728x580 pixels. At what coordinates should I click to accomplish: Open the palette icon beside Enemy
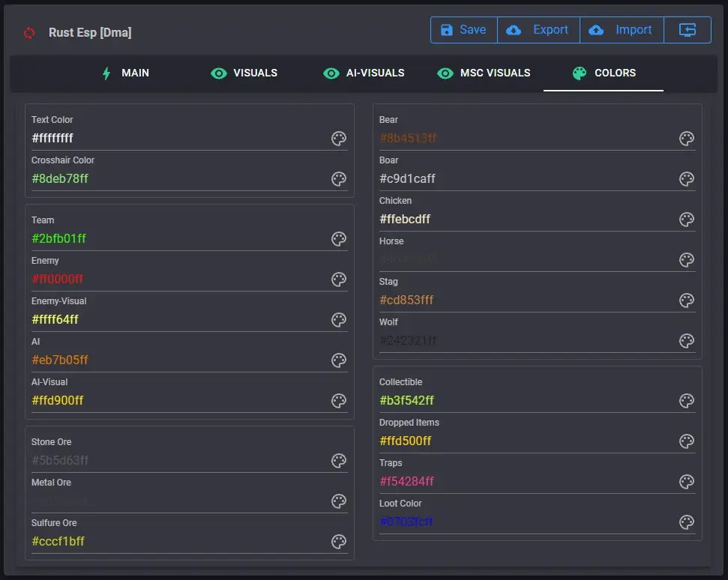[338, 279]
